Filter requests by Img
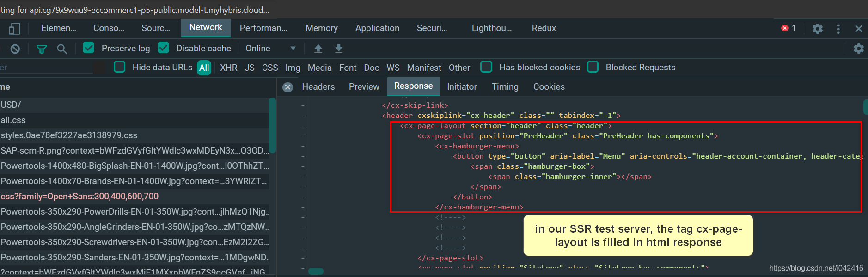 [x=293, y=68]
